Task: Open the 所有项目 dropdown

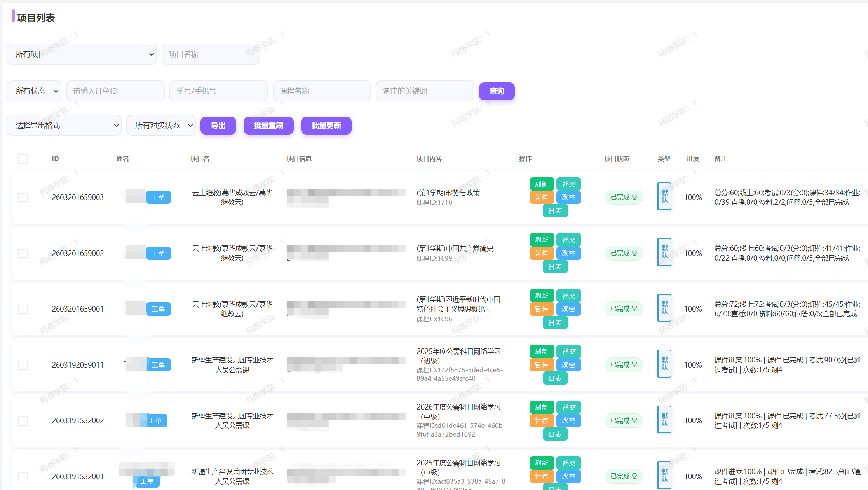Action: 82,54
